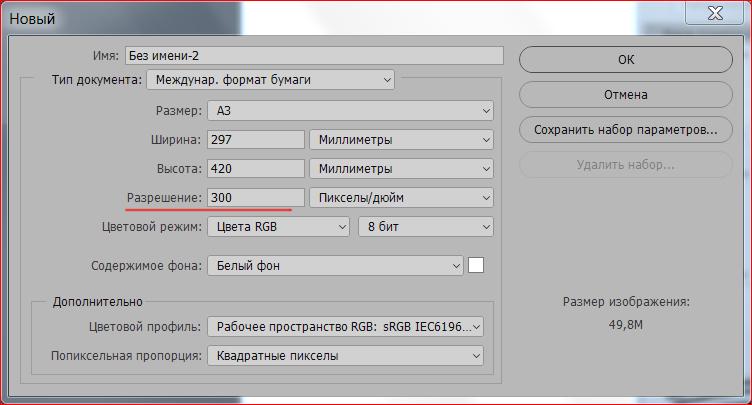Image resolution: width=752 pixels, height=405 pixels.
Task: Click the Высота value field
Action: point(256,168)
